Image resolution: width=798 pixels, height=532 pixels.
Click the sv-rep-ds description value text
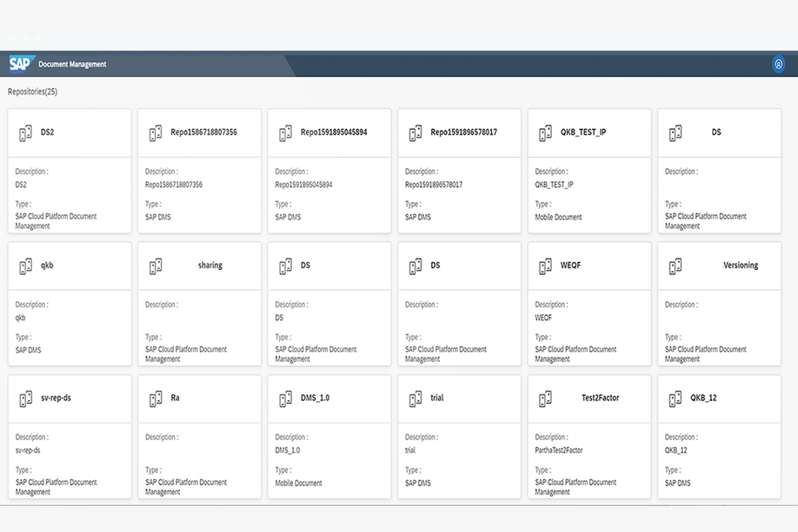(x=28, y=450)
